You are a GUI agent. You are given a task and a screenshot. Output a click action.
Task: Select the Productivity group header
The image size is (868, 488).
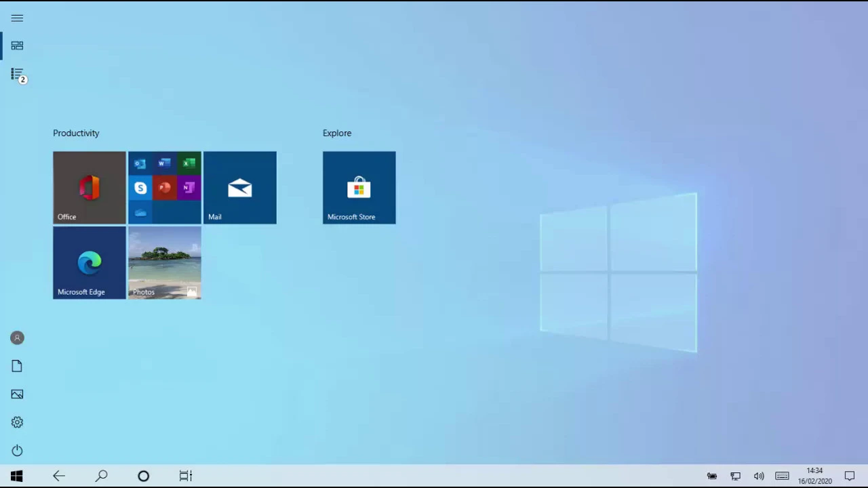coord(76,133)
